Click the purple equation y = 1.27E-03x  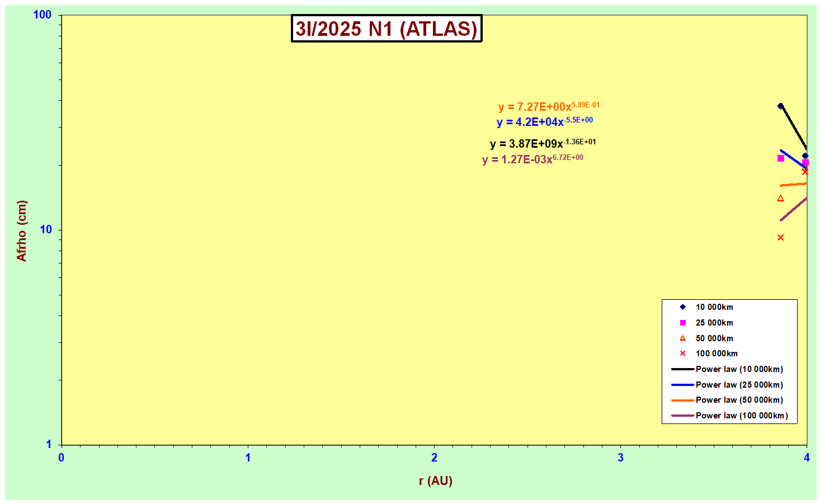tap(532, 159)
